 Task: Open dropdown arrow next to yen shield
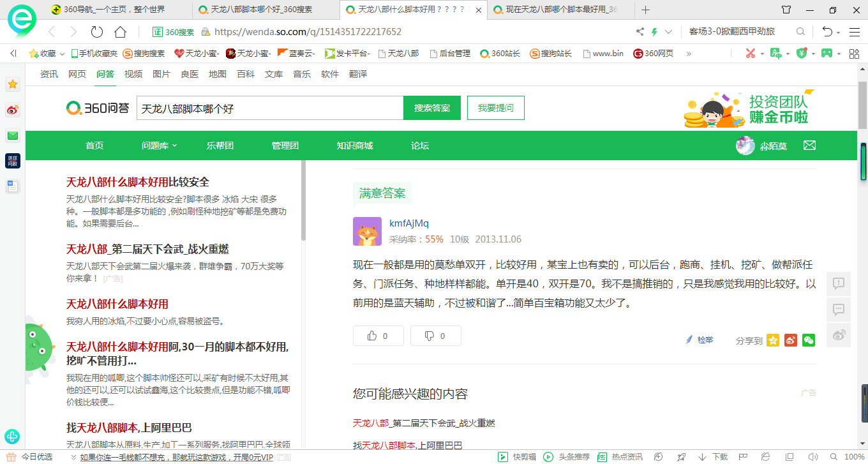pos(812,54)
